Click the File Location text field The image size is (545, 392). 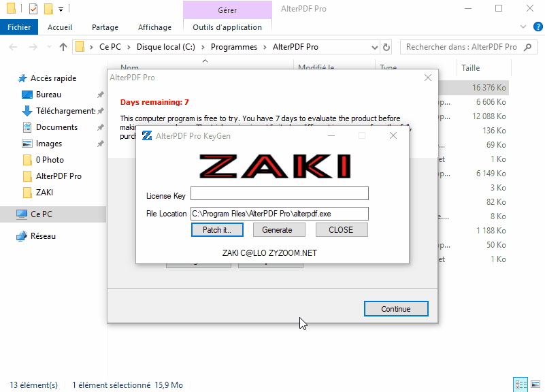(x=280, y=214)
